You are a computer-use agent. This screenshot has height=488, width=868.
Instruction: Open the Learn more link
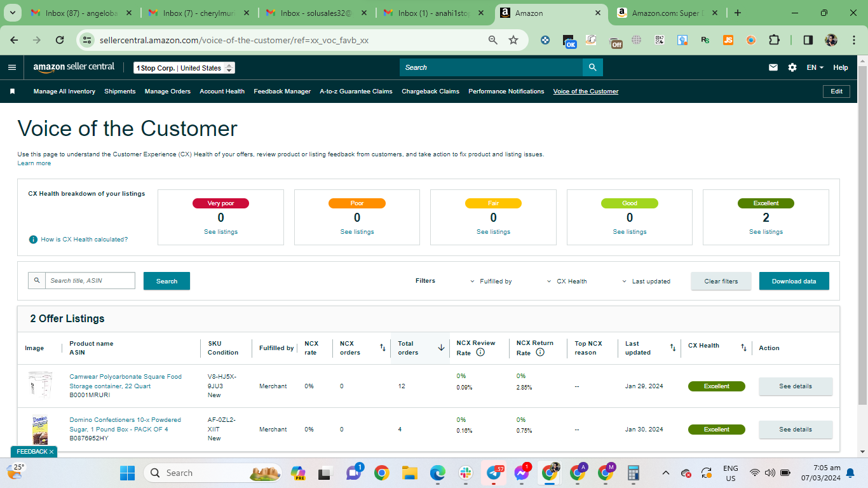click(x=34, y=163)
